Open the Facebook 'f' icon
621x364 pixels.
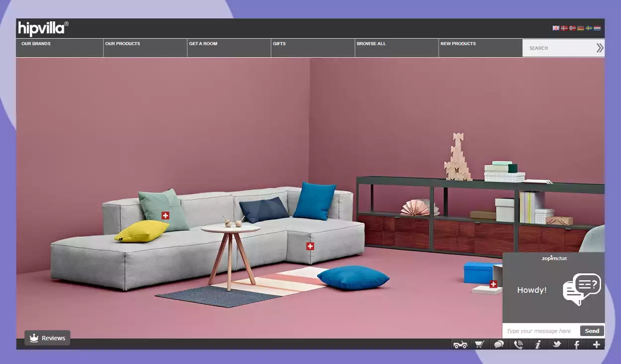click(x=577, y=344)
